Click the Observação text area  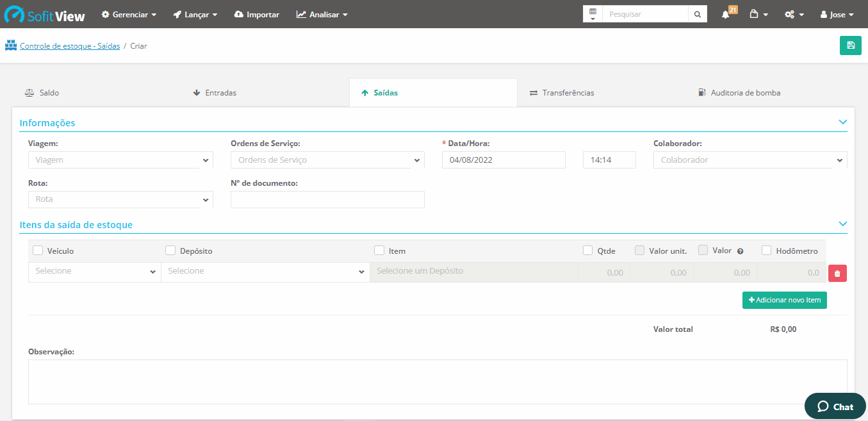coord(438,382)
